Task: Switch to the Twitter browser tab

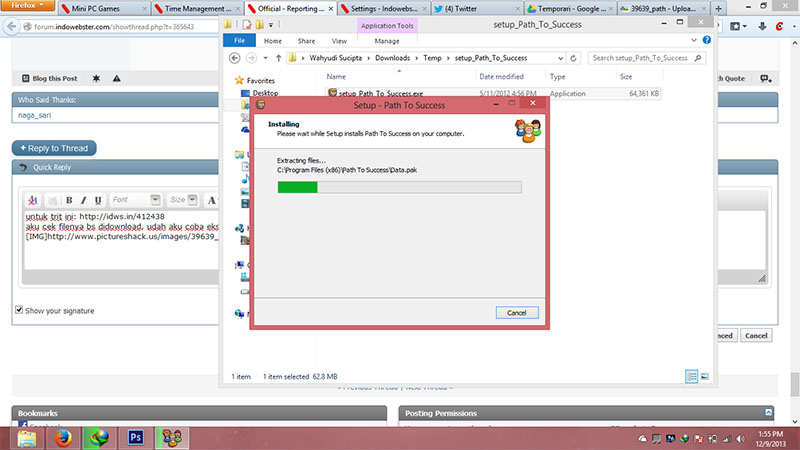Action: [477, 9]
